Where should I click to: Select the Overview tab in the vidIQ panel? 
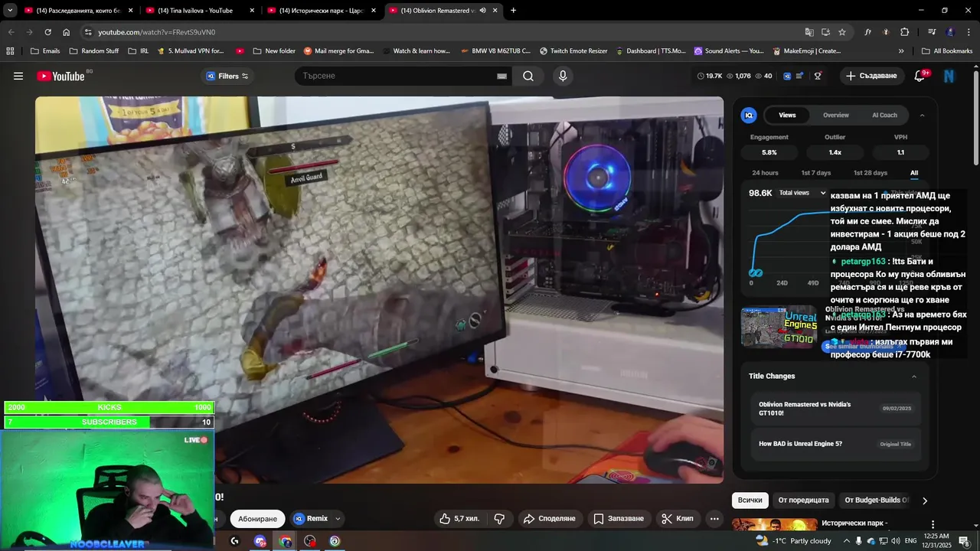836,115
